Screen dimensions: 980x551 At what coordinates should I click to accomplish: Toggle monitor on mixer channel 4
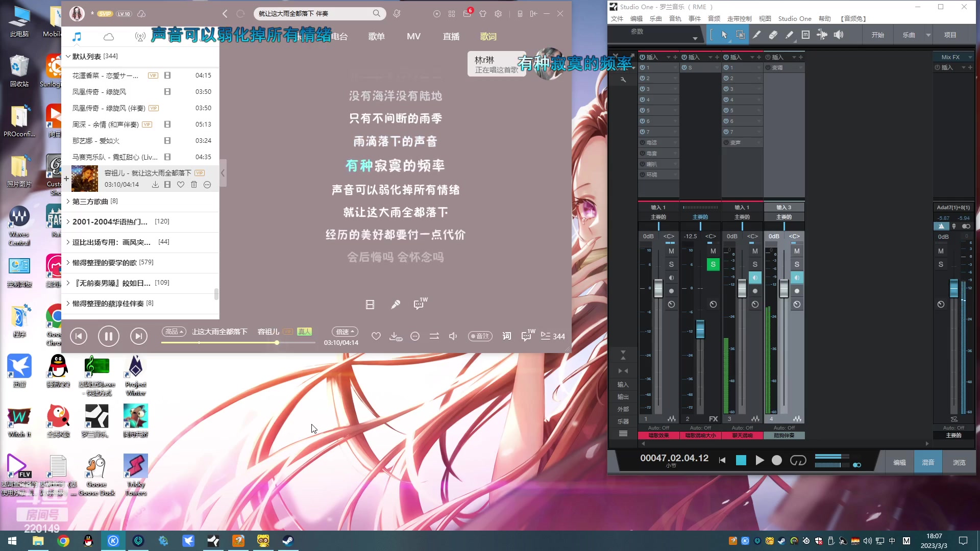pos(797,278)
